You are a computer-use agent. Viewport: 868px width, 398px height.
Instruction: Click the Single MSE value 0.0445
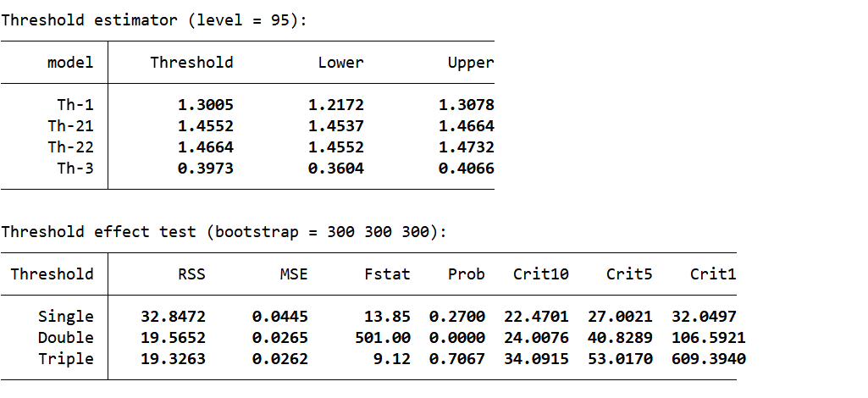(280, 316)
